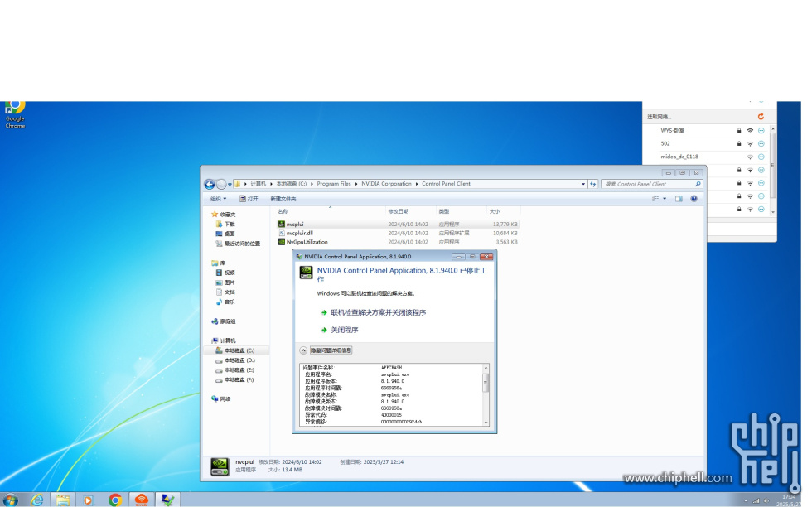Select 本地磁盘 (C:) in address breadcrumb
Image resolution: width=812 pixels, height=507 pixels.
coord(291,184)
